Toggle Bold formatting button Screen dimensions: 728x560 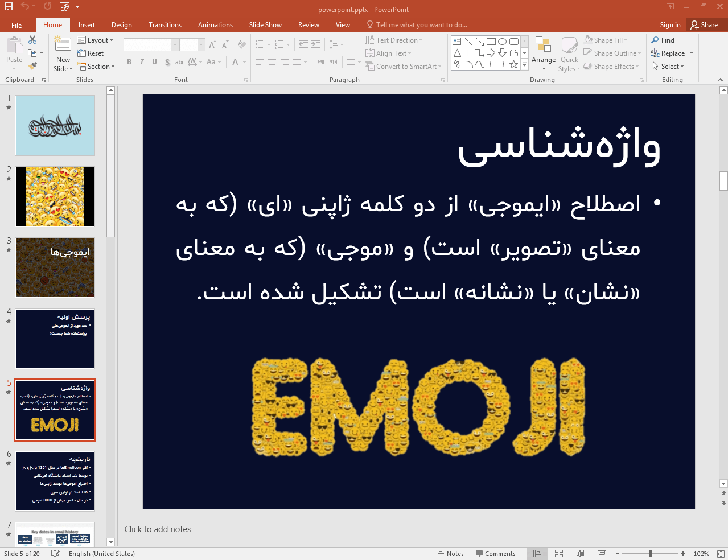coord(129,62)
